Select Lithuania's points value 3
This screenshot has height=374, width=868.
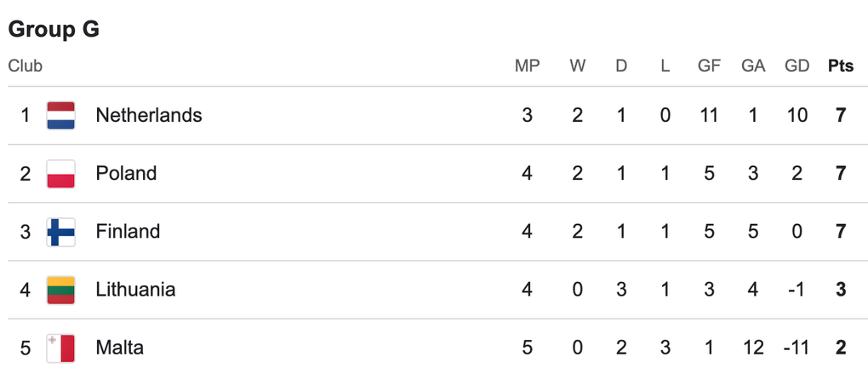tap(841, 290)
